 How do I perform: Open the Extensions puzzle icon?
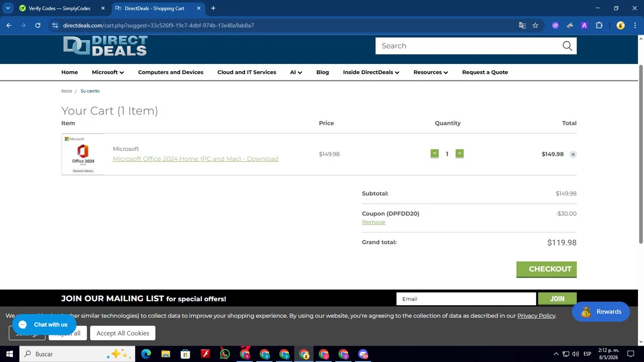[x=599, y=25]
